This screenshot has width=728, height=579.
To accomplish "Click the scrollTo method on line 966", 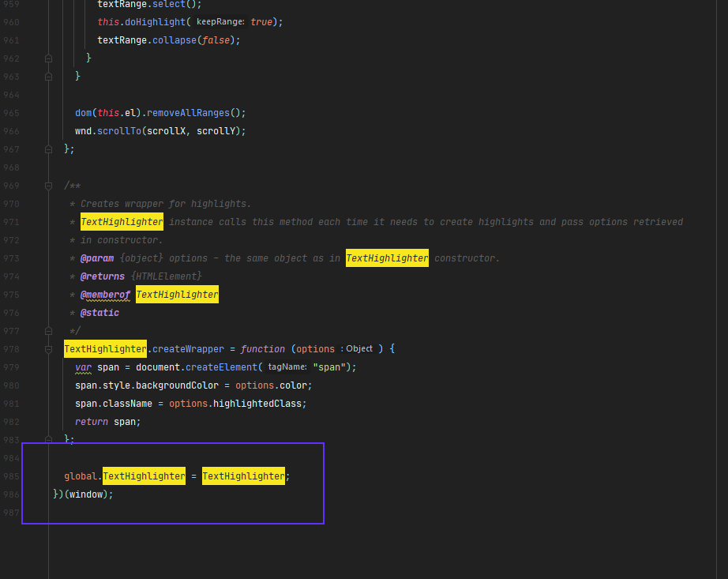I will click(119, 131).
